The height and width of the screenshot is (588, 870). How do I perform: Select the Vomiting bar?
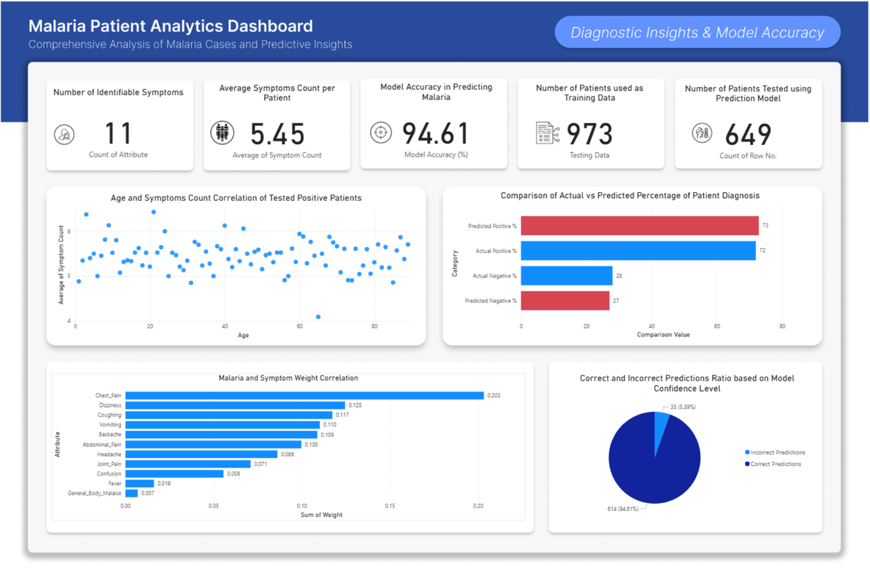click(x=223, y=425)
